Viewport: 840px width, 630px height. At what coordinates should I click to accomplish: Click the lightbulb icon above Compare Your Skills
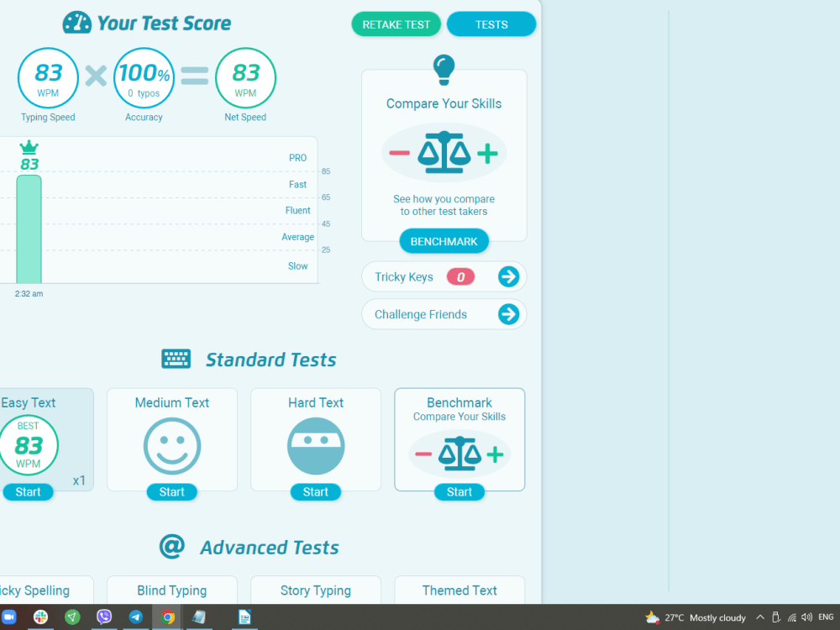point(444,70)
